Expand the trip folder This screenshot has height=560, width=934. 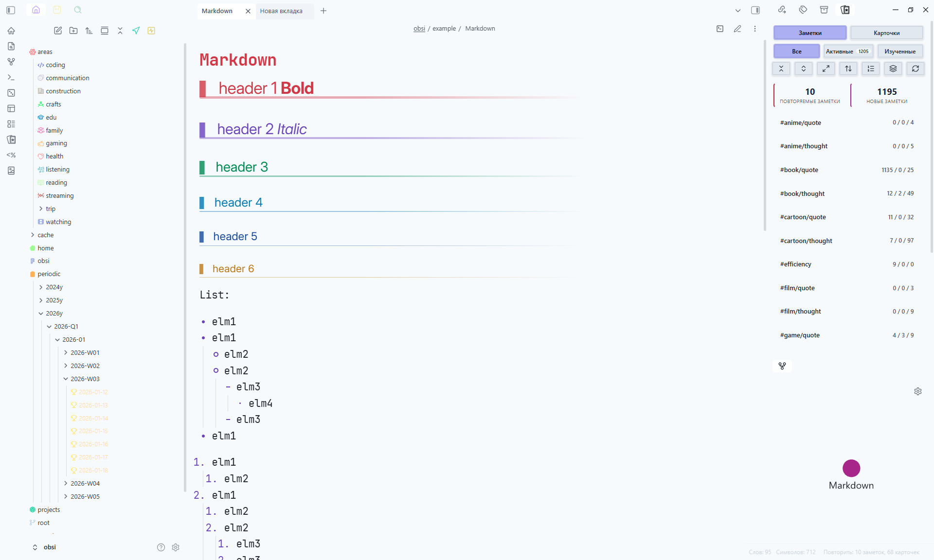click(41, 209)
